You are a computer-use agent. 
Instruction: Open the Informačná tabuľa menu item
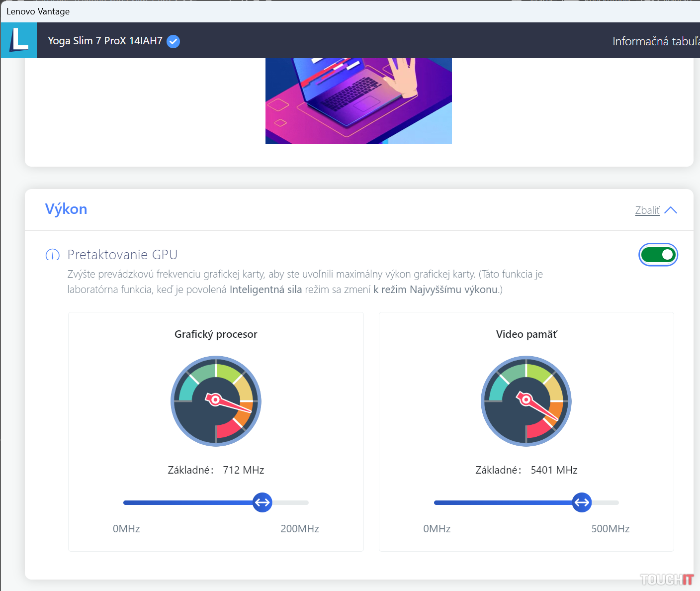[x=655, y=41]
